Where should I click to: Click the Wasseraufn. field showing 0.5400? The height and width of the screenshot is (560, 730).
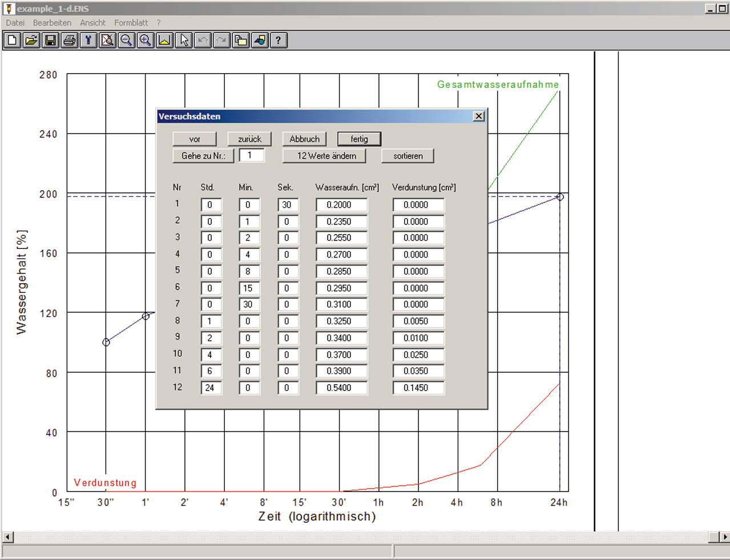[341, 388]
